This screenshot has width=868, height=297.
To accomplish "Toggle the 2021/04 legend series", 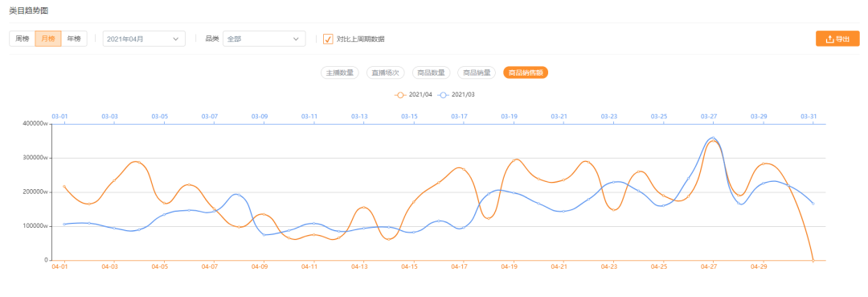I will pyautogui.click(x=413, y=95).
